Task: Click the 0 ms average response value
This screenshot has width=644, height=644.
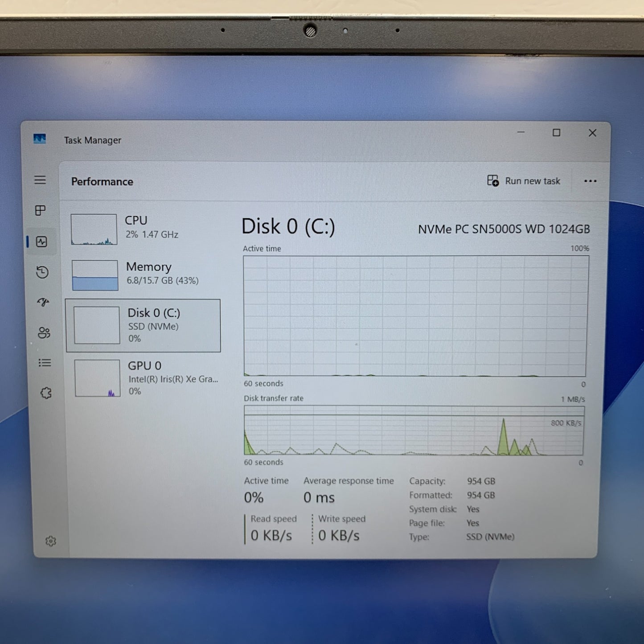Action: (319, 497)
